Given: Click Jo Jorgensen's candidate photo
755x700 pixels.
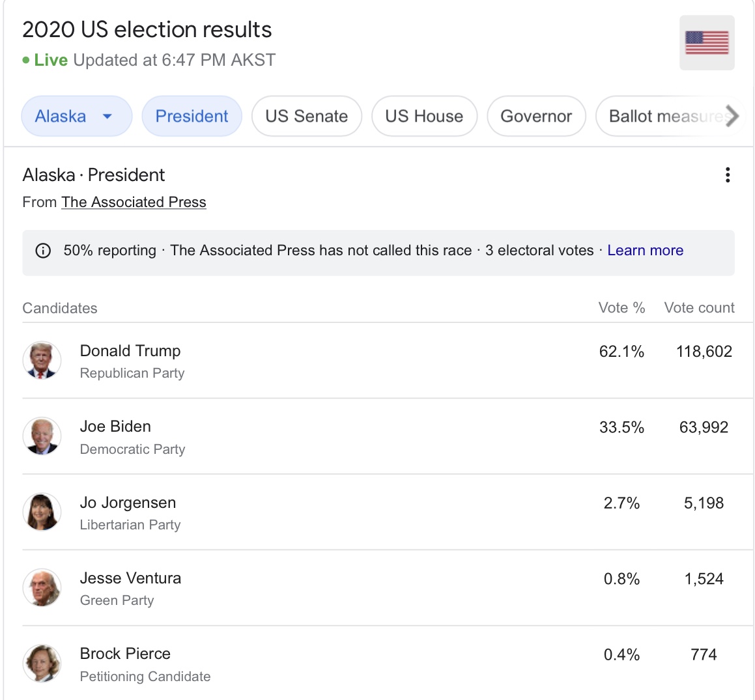Looking at the screenshot, I should click(42, 512).
